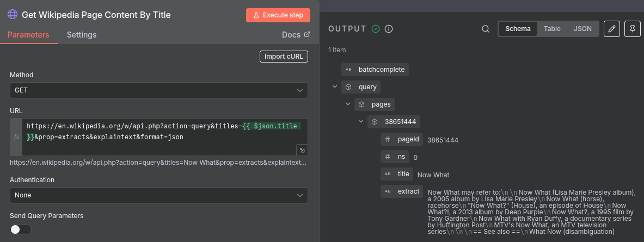Click the query object pill
Screen dimensions: 644x242
(361, 87)
